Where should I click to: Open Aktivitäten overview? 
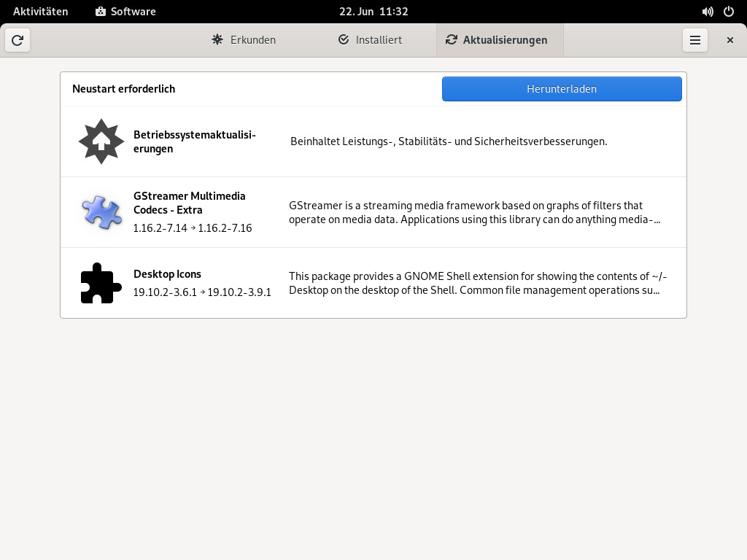coord(41,12)
